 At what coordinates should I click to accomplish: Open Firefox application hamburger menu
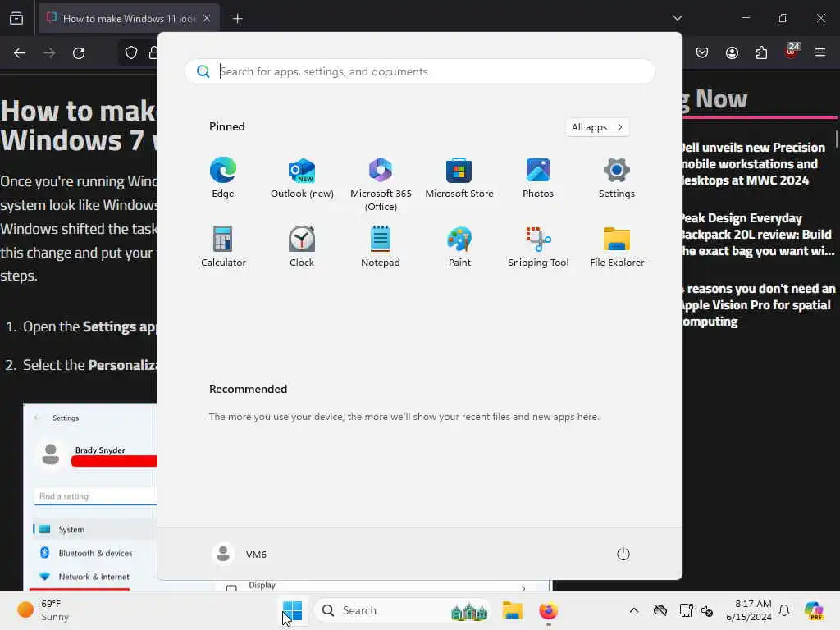pos(820,52)
